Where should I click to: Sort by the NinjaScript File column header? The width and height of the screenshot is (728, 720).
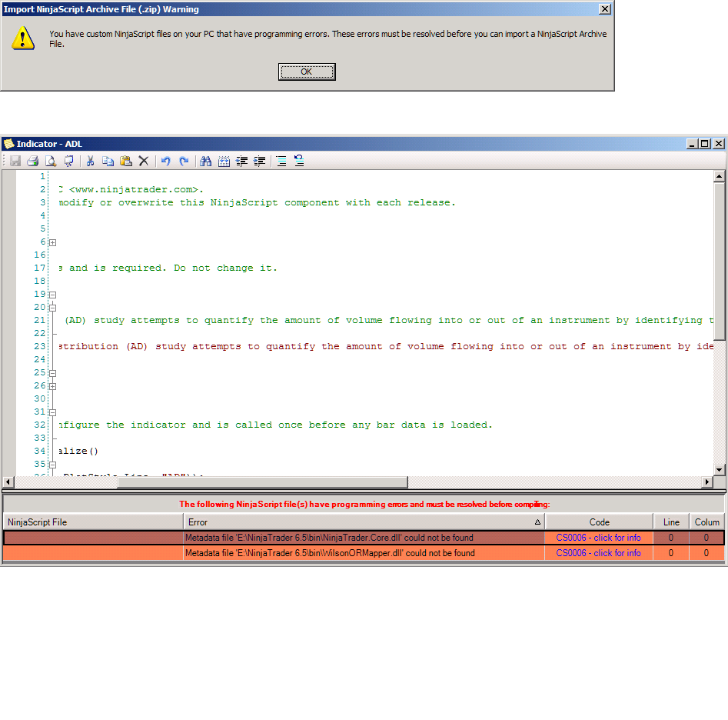tap(93, 522)
